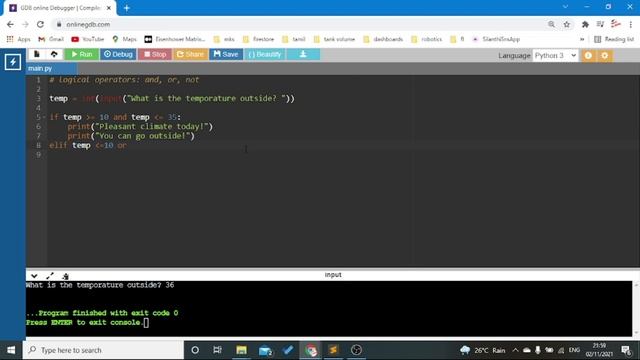Viewport: 640px width, 360px height.
Task: Collapse the console with chevron icon
Action: (x=34, y=276)
